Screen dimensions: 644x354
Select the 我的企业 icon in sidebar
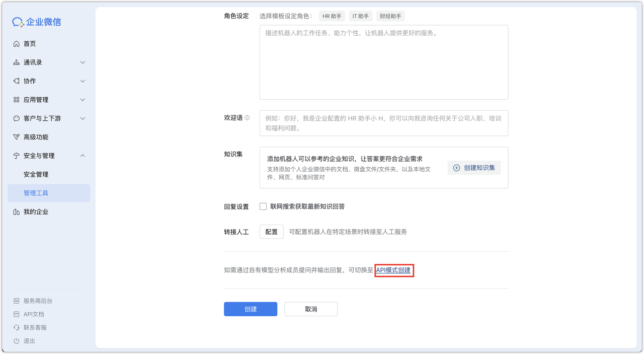17,211
